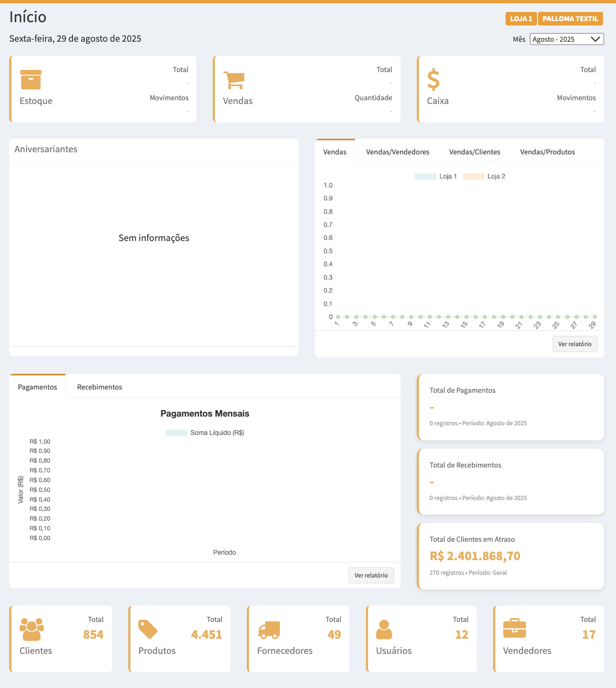Open the Total de Clientes em Atraso card
Image resolution: width=616 pixels, height=688 pixels.
point(510,556)
